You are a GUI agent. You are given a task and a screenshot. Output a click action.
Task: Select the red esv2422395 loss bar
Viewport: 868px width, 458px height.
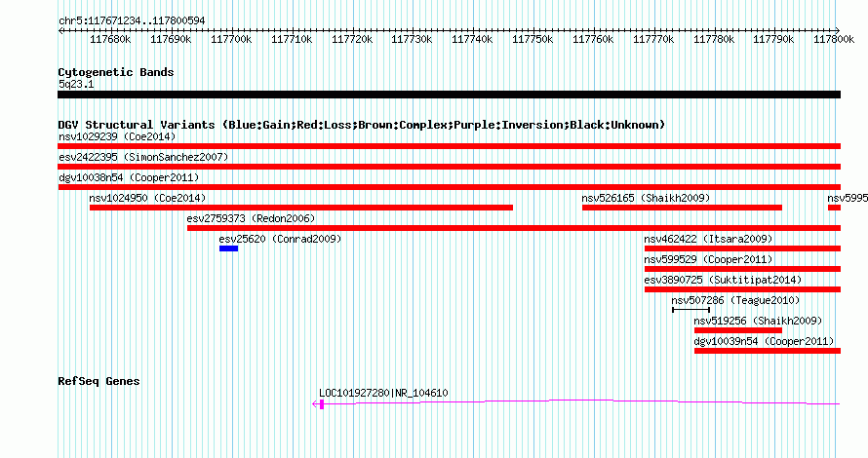(x=449, y=167)
